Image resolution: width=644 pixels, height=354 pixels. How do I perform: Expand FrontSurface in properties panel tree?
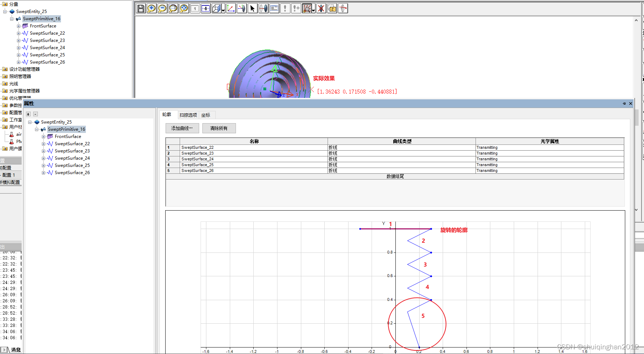(44, 137)
